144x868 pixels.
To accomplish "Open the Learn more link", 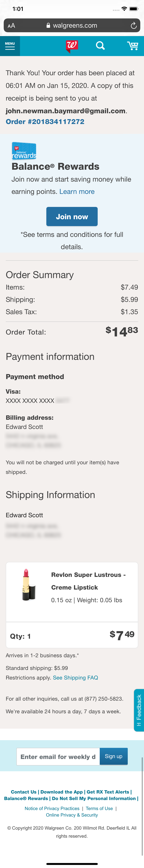I will coord(77,192).
